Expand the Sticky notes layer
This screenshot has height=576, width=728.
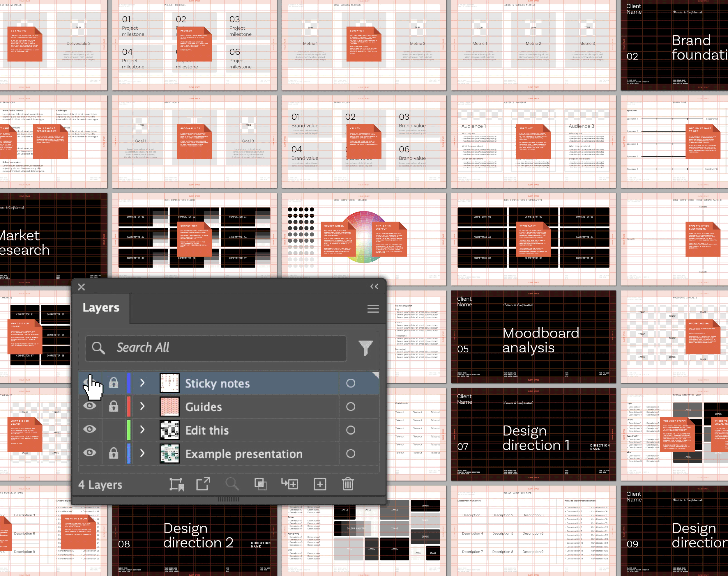[x=142, y=383]
